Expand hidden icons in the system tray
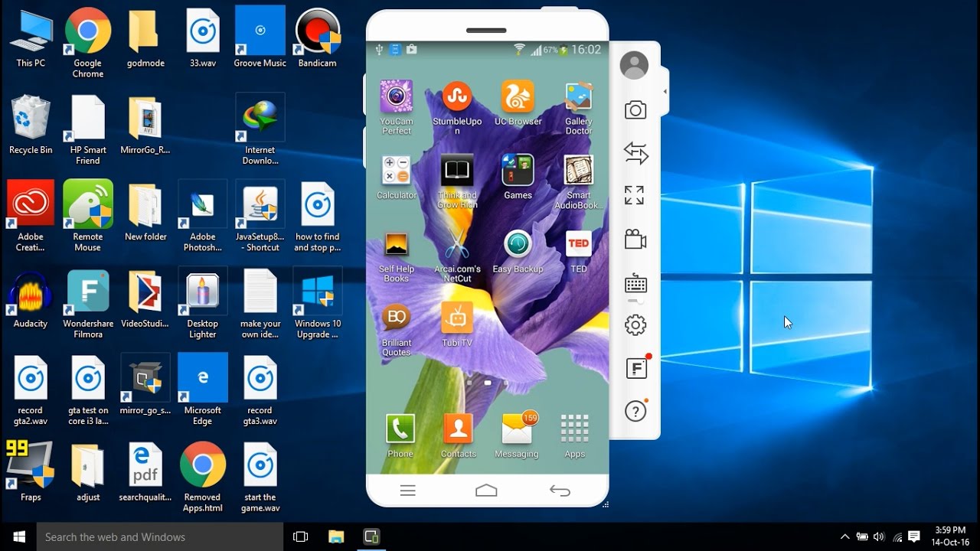 coord(844,536)
